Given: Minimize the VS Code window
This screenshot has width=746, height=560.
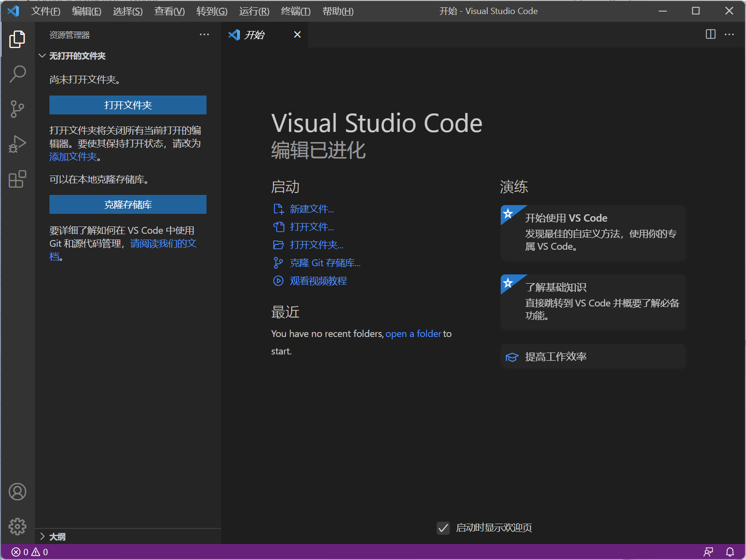Looking at the screenshot, I should click(663, 11).
